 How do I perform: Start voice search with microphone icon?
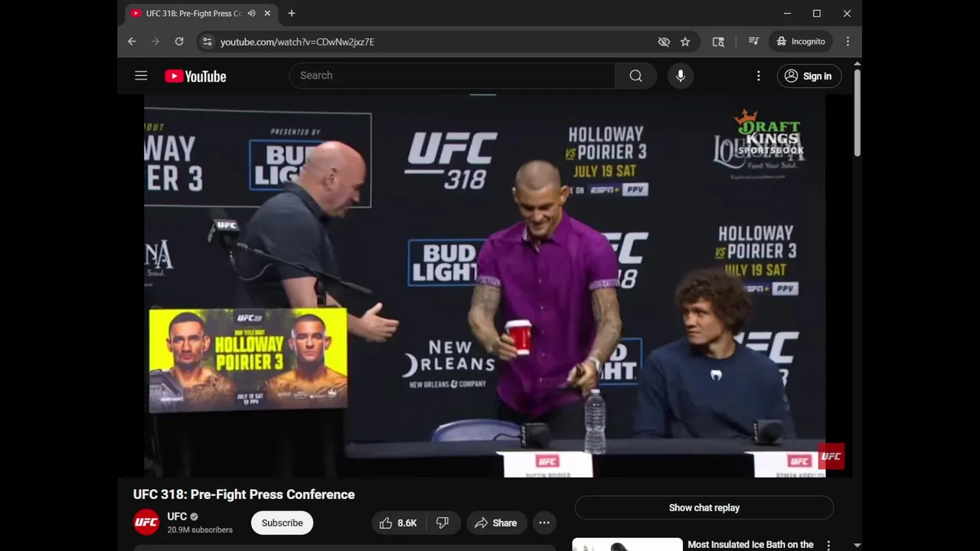point(680,76)
